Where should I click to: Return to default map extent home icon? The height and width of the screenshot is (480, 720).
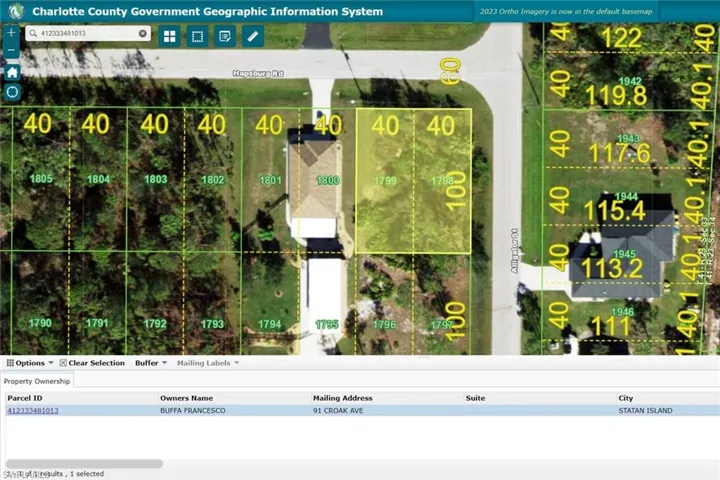pyautogui.click(x=12, y=72)
